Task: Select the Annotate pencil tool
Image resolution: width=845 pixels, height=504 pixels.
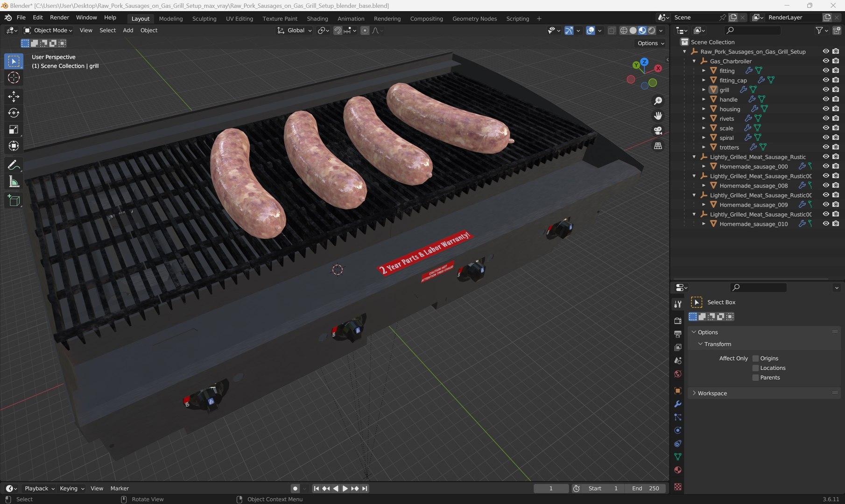Action: pyautogui.click(x=14, y=165)
